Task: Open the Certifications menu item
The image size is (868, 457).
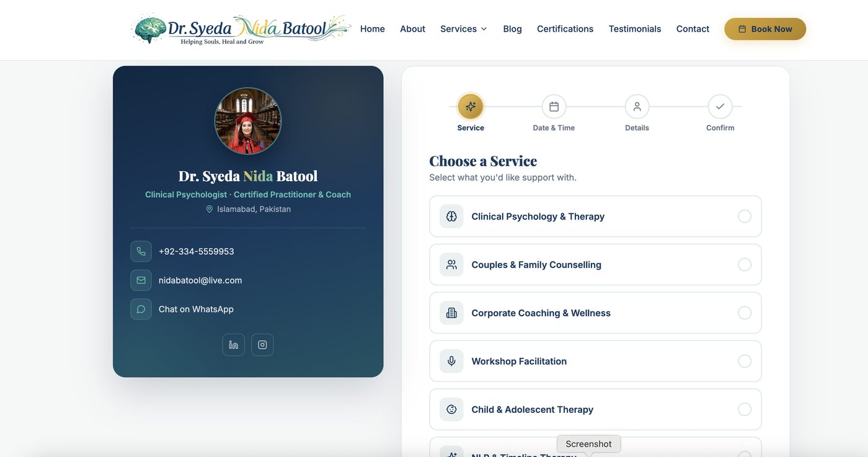Action: coord(565,29)
